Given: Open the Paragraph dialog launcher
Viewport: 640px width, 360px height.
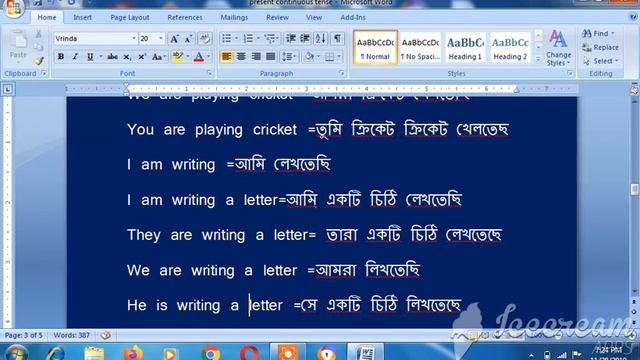Looking at the screenshot, I should click(342, 73).
